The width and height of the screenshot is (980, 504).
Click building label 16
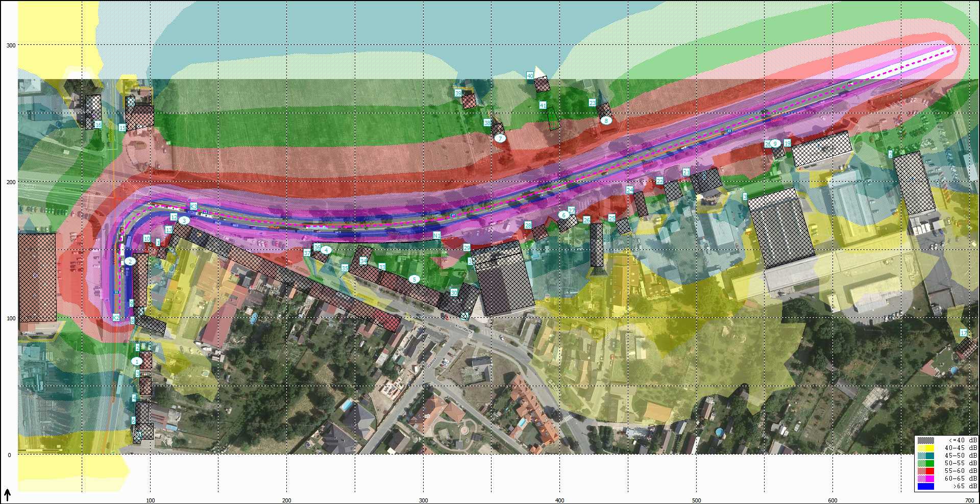tap(98, 125)
